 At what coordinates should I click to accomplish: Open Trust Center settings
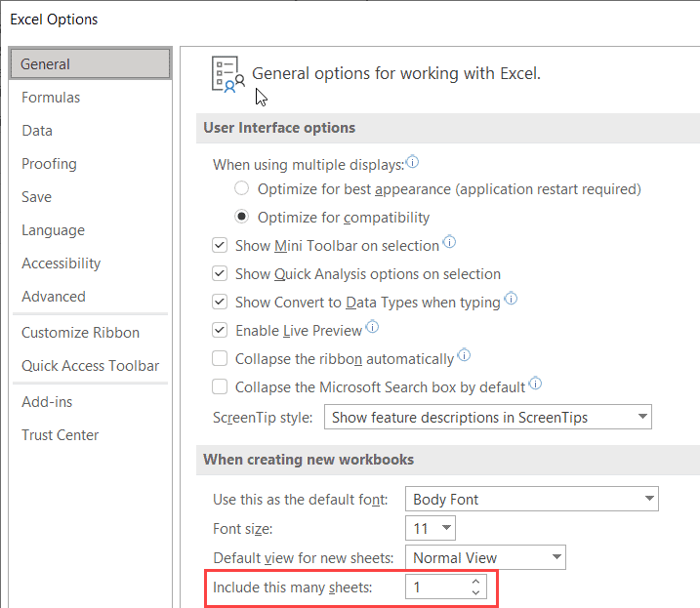tap(61, 435)
